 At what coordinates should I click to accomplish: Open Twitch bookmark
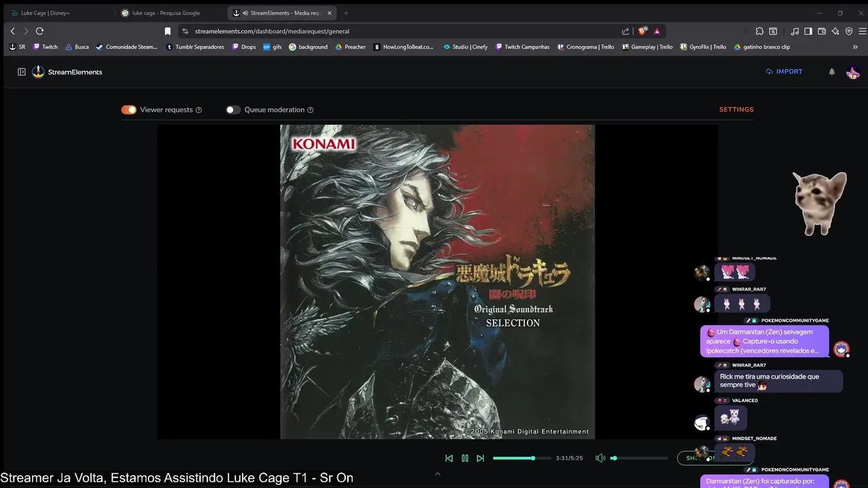coord(45,47)
